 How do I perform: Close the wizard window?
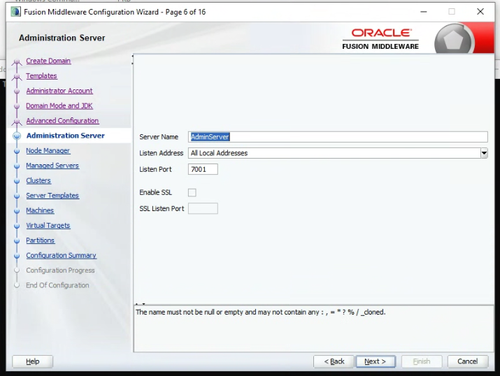(x=480, y=12)
